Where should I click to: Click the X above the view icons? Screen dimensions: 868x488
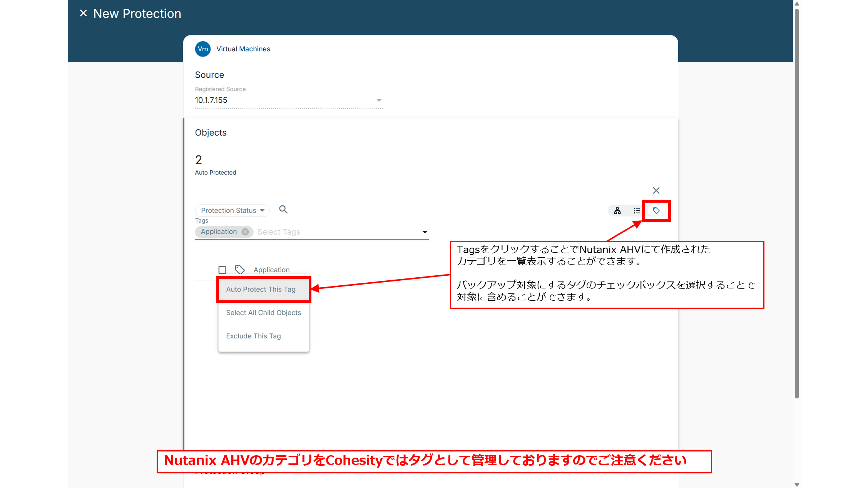(x=656, y=190)
